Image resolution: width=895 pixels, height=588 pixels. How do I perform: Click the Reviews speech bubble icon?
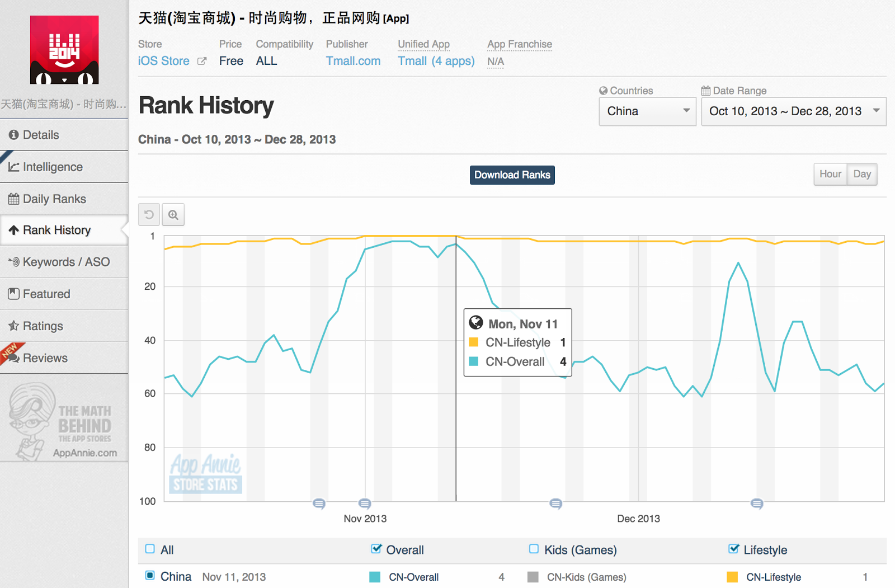coord(13,357)
